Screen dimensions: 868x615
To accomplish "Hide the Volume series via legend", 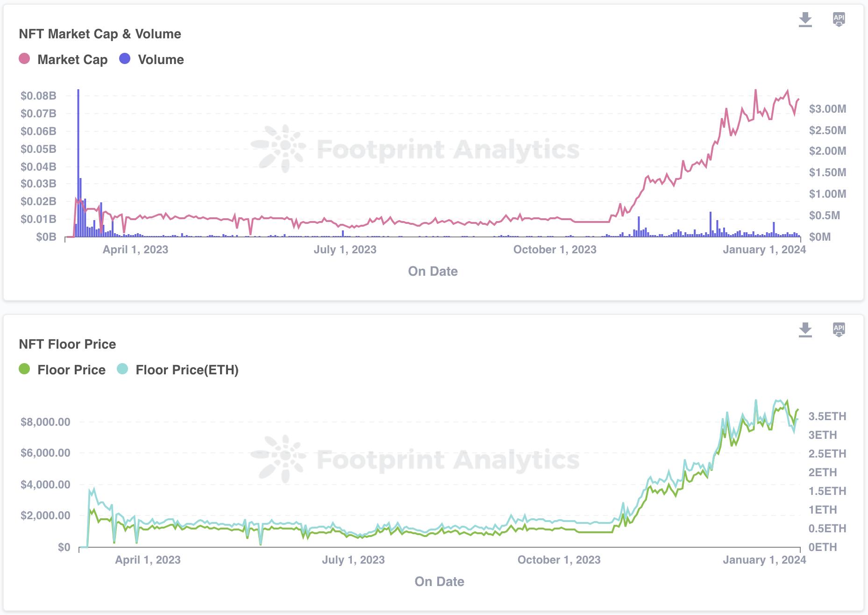I will click(152, 59).
